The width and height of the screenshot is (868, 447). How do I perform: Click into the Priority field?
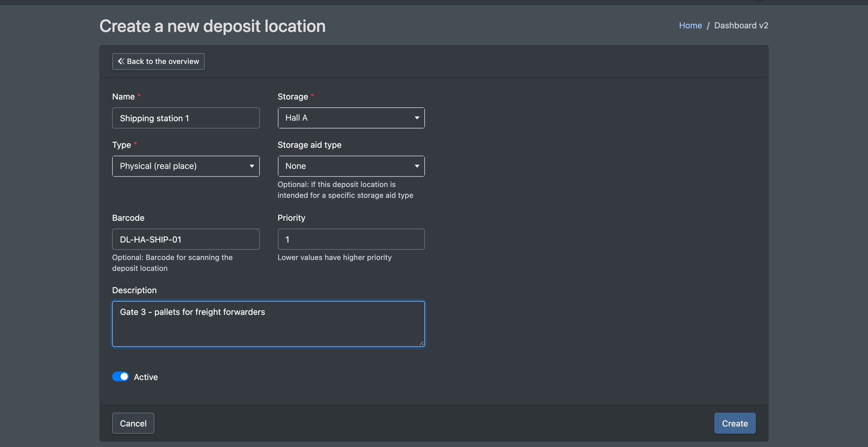(x=351, y=239)
